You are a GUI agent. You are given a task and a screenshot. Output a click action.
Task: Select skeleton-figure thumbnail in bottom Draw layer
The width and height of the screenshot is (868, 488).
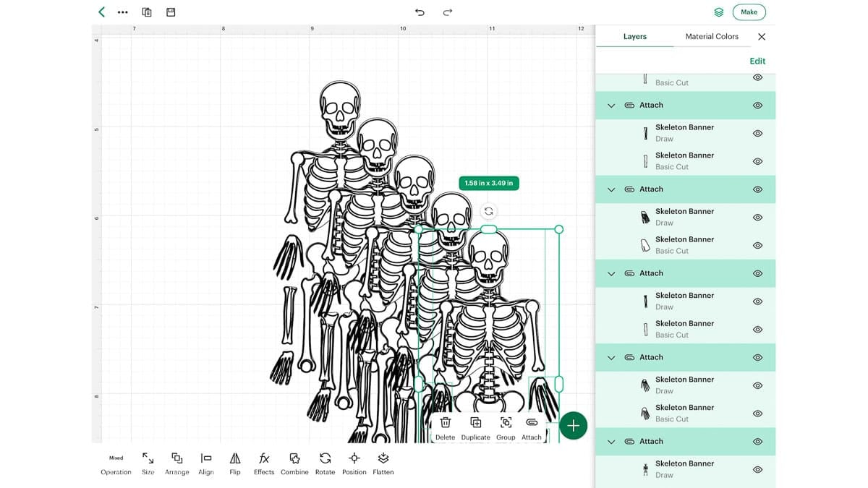pos(645,469)
